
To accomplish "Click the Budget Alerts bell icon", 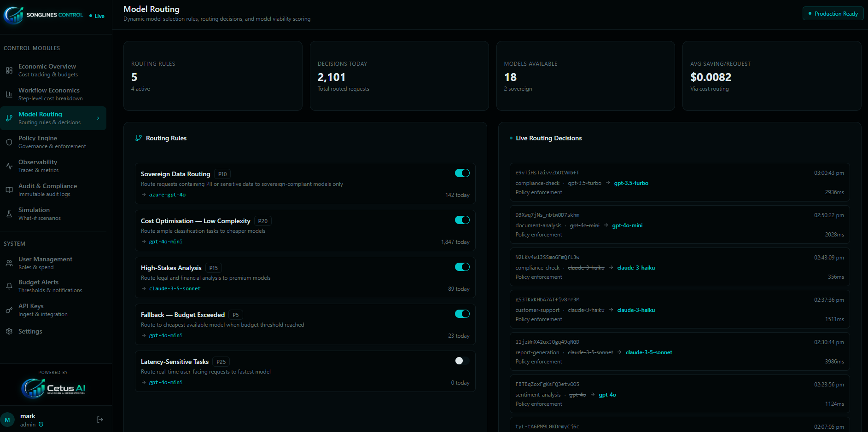I will (9, 286).
